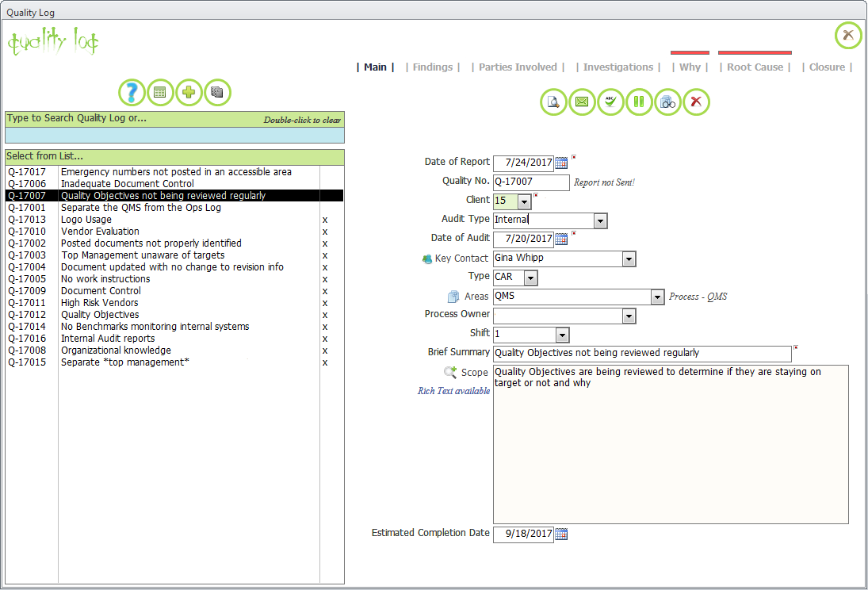Image resolution: width=868 pixels, height=590 pixels.
Task: Open the calendar picker for Date of Audit
Action: (x=561, y=239)
